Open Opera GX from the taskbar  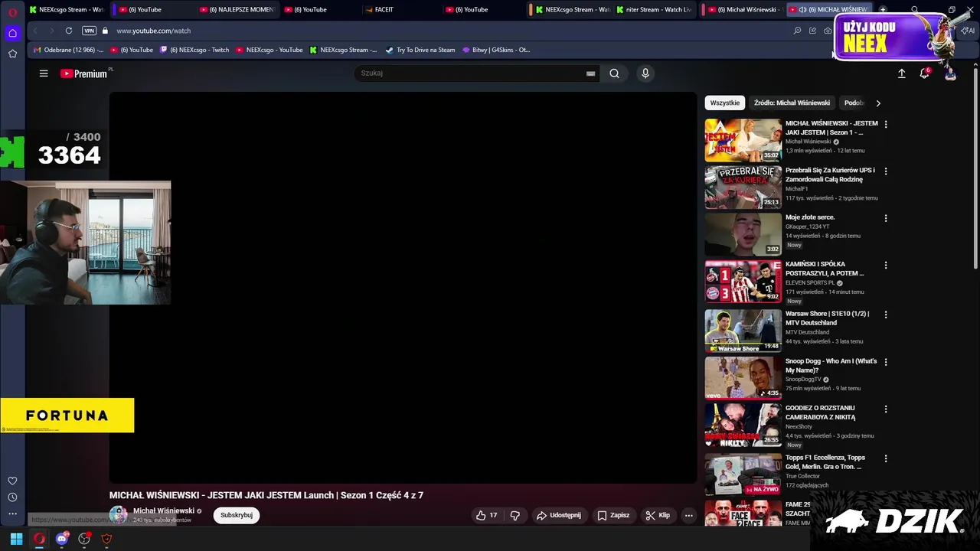coord(39,539)
